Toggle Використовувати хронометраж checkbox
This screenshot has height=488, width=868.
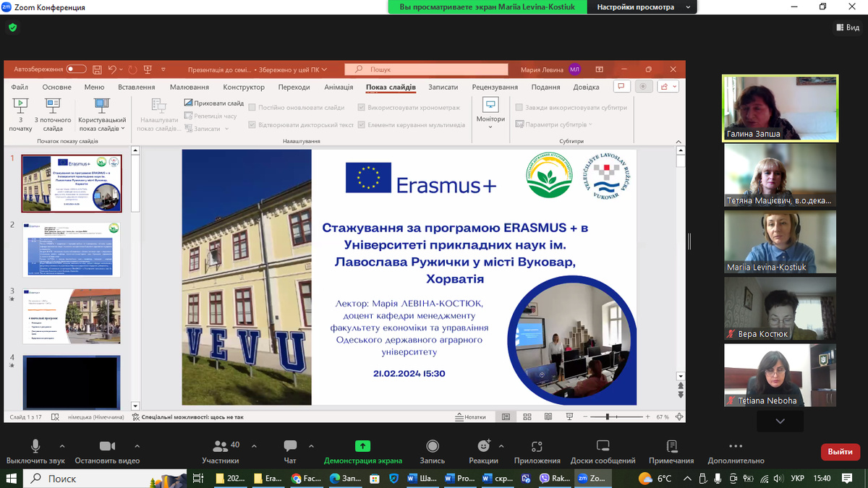[362, 107]
